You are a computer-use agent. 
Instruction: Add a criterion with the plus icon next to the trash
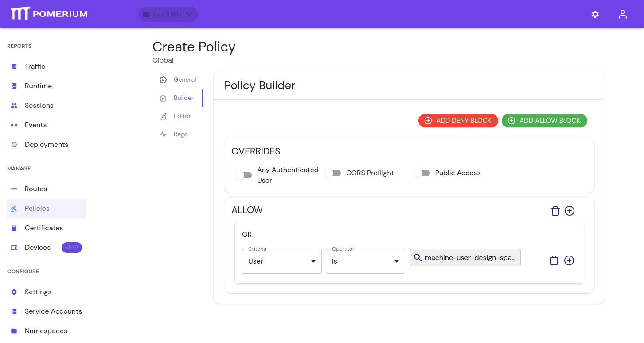coord(570,260)
